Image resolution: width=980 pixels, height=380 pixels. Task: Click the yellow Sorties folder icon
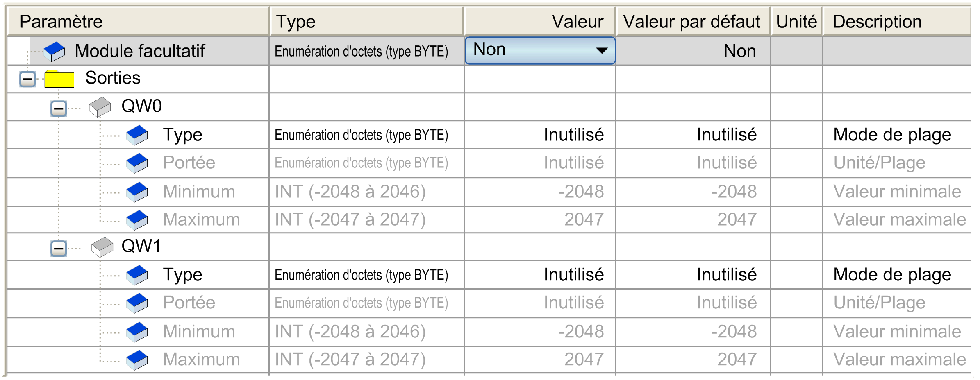pos(59,79)
